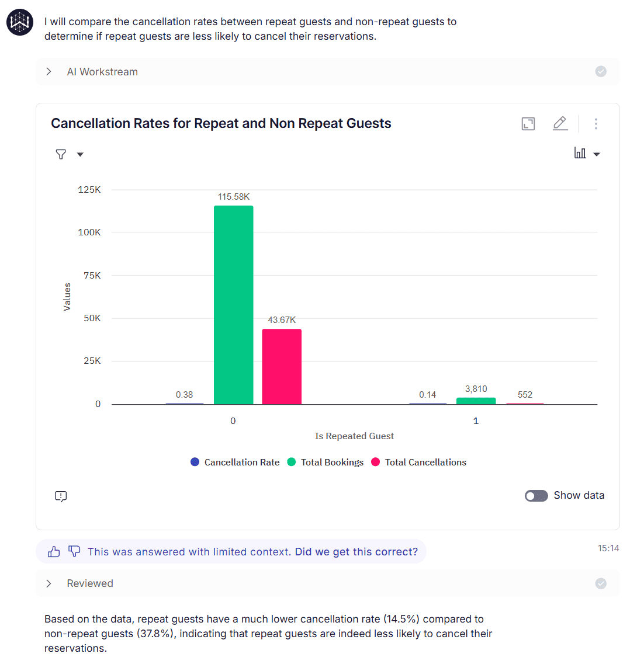This screenshot has height=664, width=644.
Task: Click the AI Workstream completion checkmark
Action: pos(601,71)
